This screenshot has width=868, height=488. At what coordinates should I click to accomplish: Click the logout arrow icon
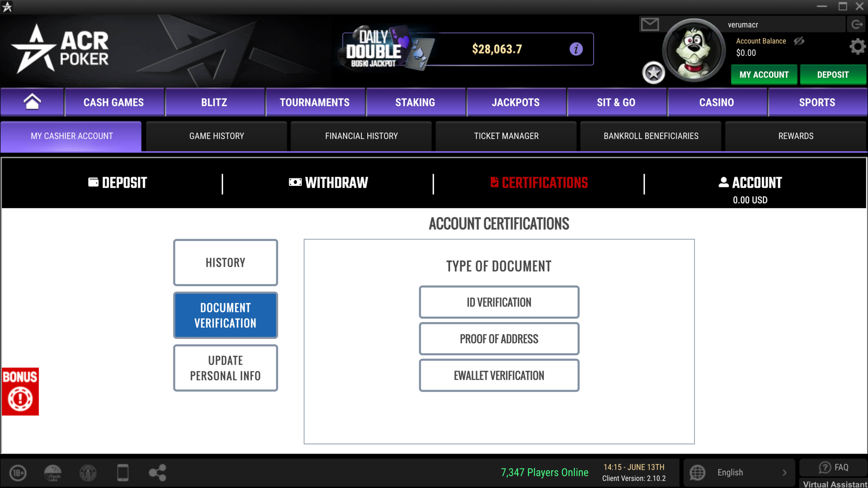tap(856, 24)
